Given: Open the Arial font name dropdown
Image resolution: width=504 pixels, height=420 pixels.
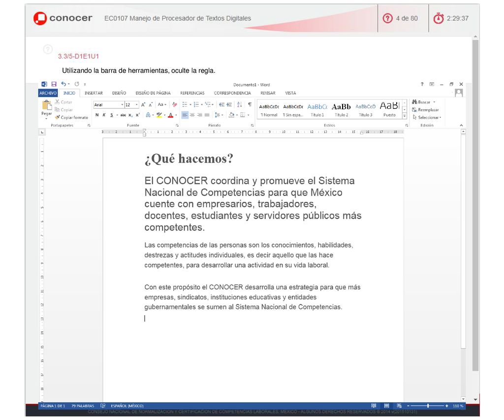Looking at the screenshot, I should [122, 105].
